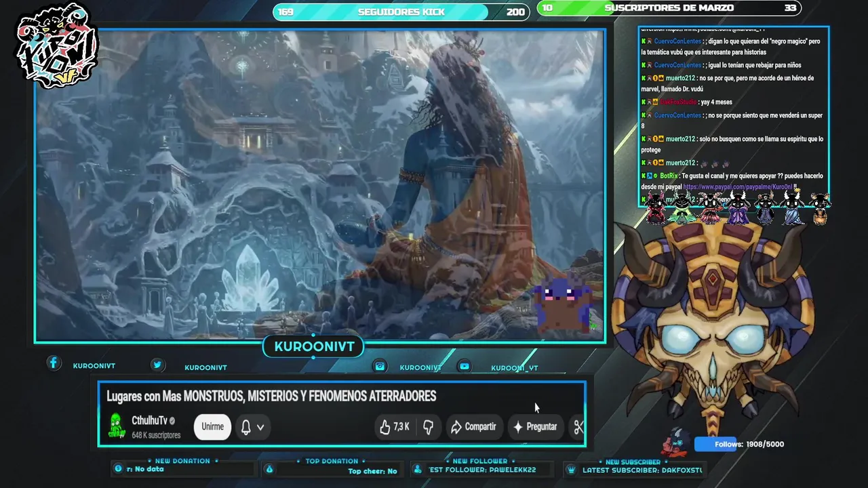The height and width of the screenshot is (488, 868).
Task: Click the Instagram icon
Action: coord(380,366)
